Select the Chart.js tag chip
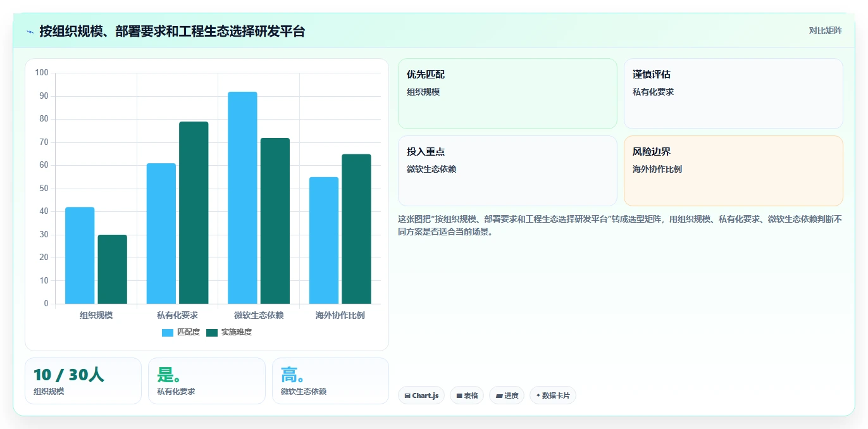868x429 pixels. (x=421, y=395)
